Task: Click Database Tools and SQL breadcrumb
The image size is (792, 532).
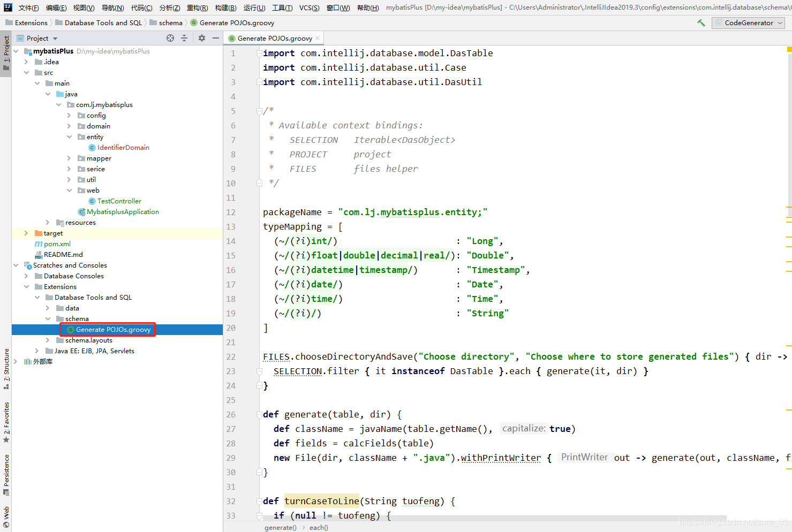Action: (x=99, y=23)
